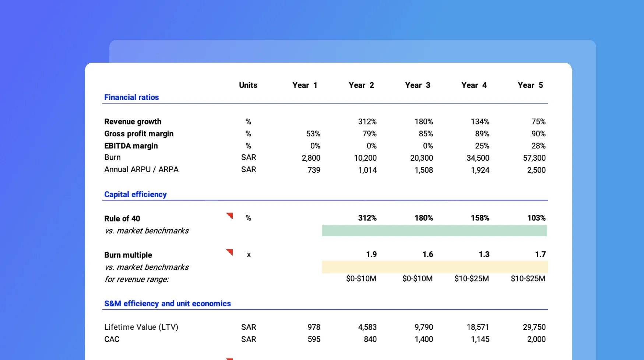Screen dimensions: 644x360
Task: Select the Year 1 column header
Action: coord(305,85)
